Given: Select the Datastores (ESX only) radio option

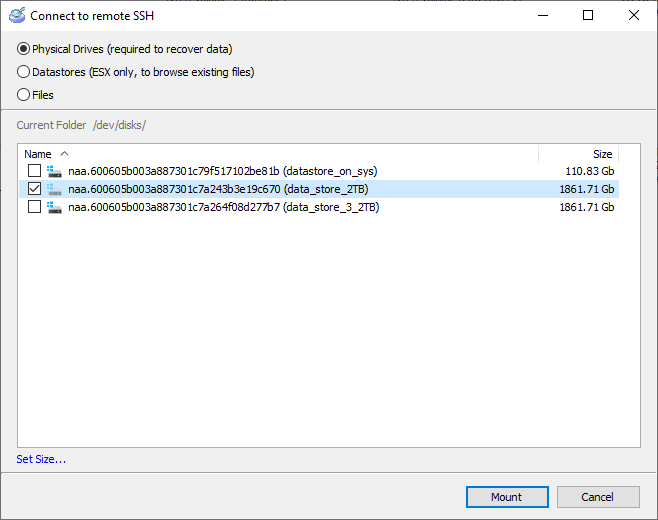Looking at the screenshot, I should 24,72.
